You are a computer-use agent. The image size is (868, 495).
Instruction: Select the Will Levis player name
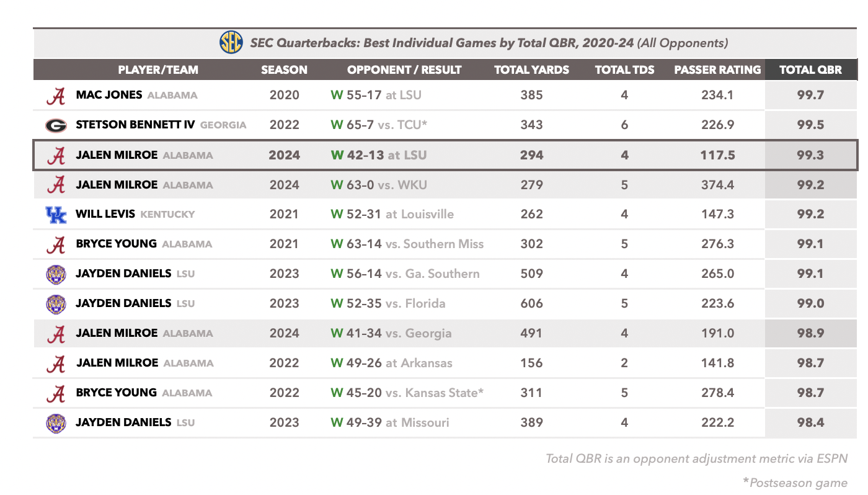(106, 214)
